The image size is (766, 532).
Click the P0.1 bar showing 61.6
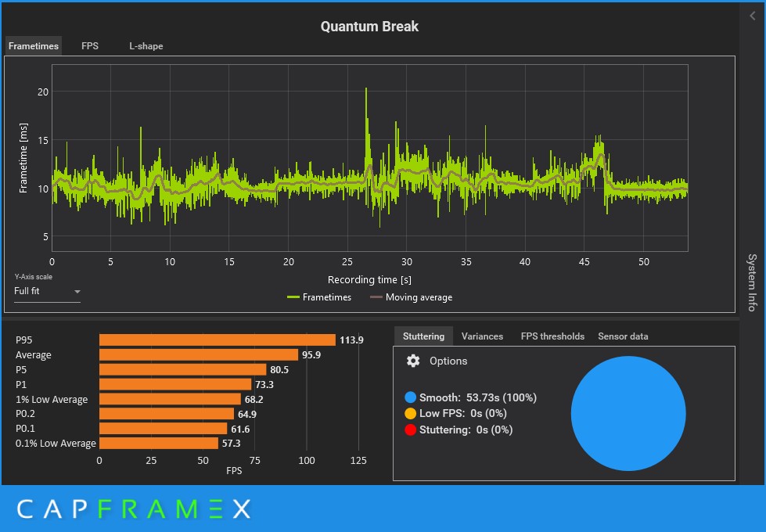point(164,429)
